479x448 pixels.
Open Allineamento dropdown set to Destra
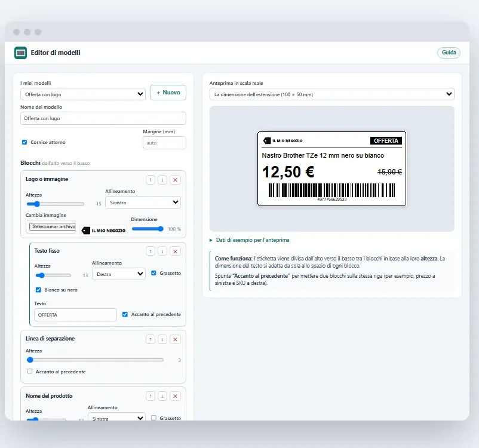(119, 274)
